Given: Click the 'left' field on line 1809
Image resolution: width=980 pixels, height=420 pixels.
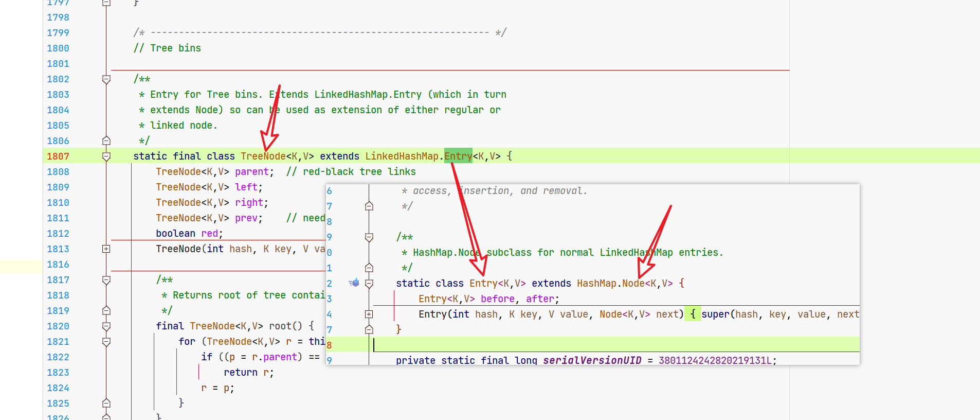Looking at the screenshot, I should (x=246, y=187).
